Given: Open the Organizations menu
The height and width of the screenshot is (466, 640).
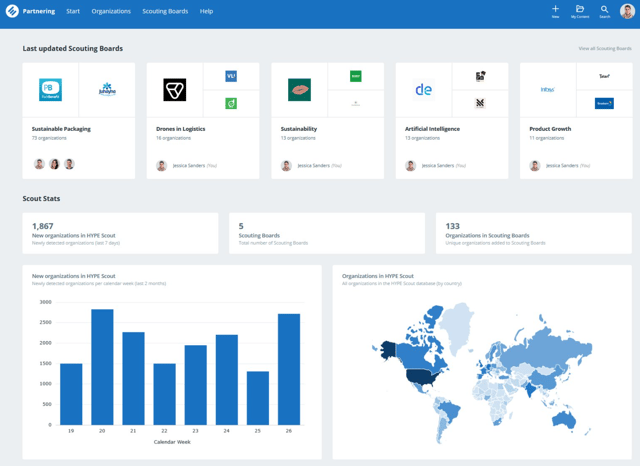Looking at the screenshot, I should [x=111, y=11].
